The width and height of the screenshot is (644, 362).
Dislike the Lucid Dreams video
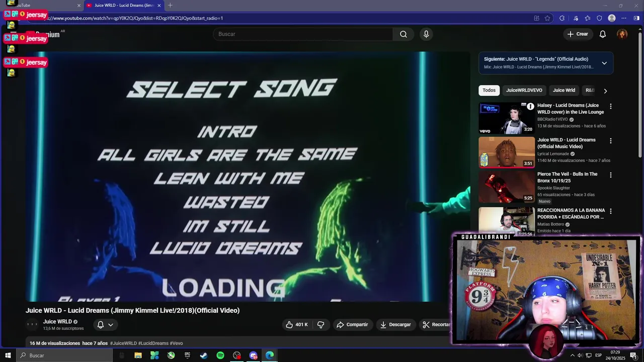click(x=321, y=325)
